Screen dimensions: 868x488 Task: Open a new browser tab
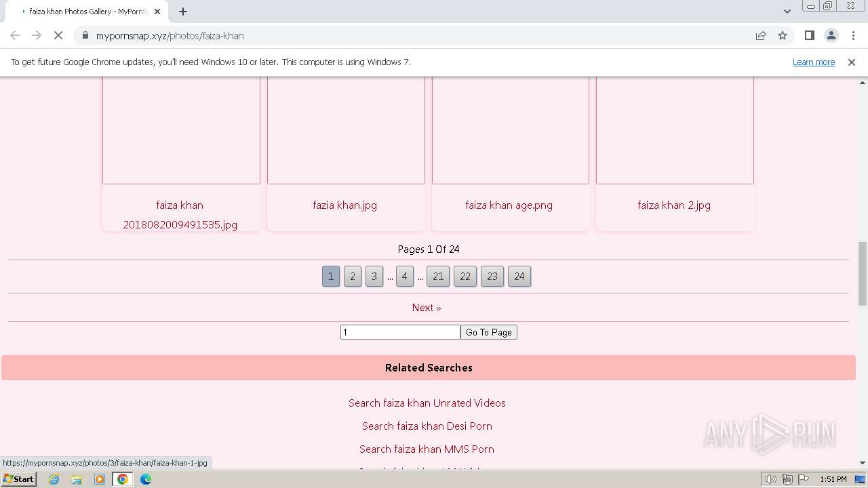pos(183,12)
